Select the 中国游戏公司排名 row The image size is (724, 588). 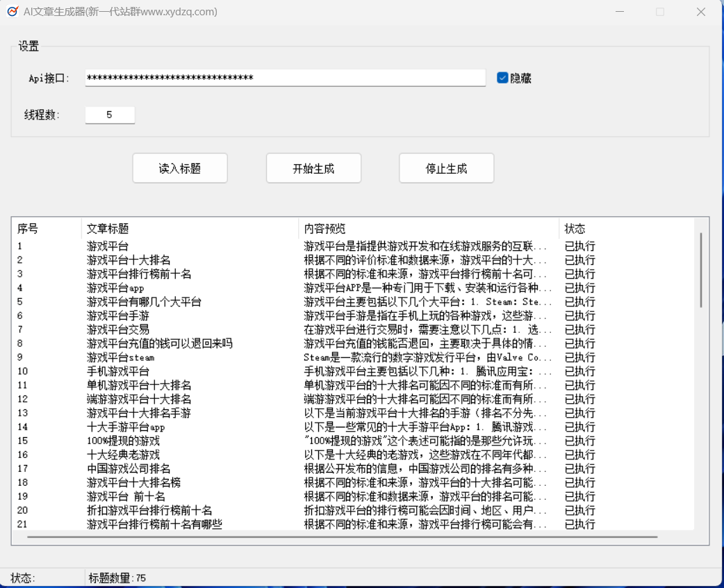click(129, 468)
